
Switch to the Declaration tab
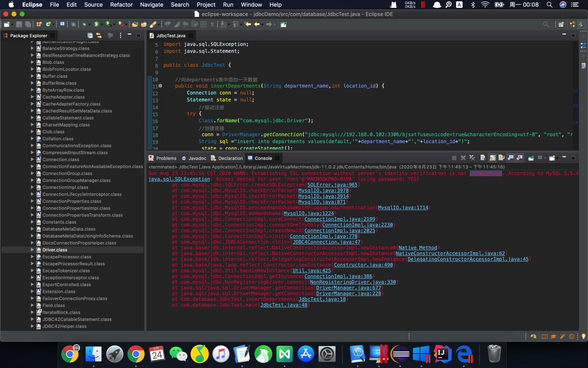tap(227, 158)
